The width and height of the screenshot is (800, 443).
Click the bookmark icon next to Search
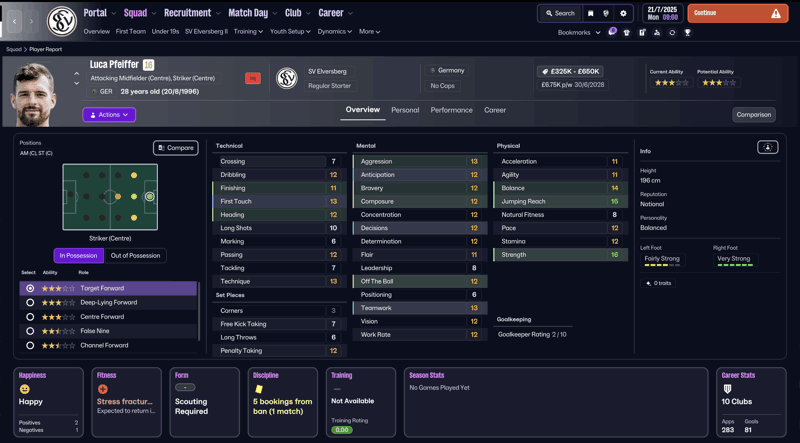[590, 14]
